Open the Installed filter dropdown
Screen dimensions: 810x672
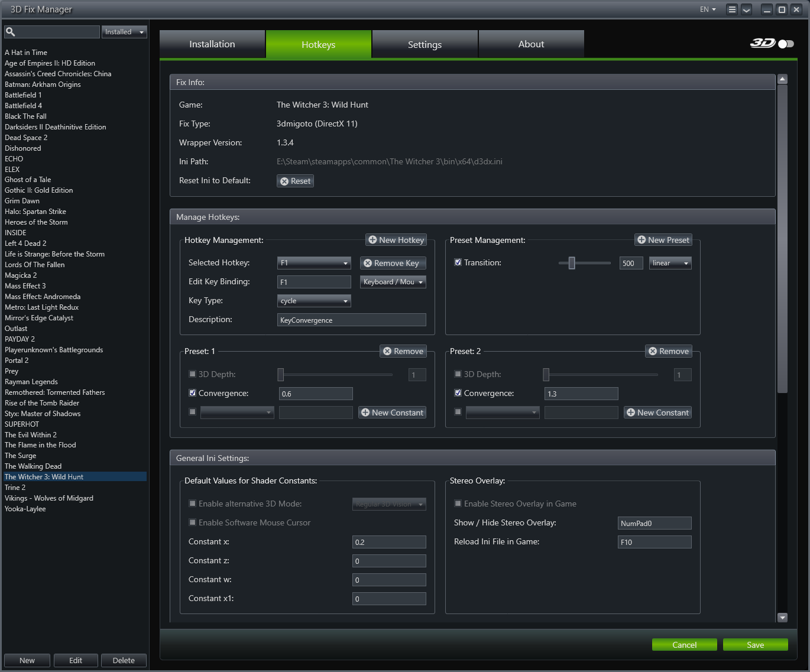click(124, 32)
